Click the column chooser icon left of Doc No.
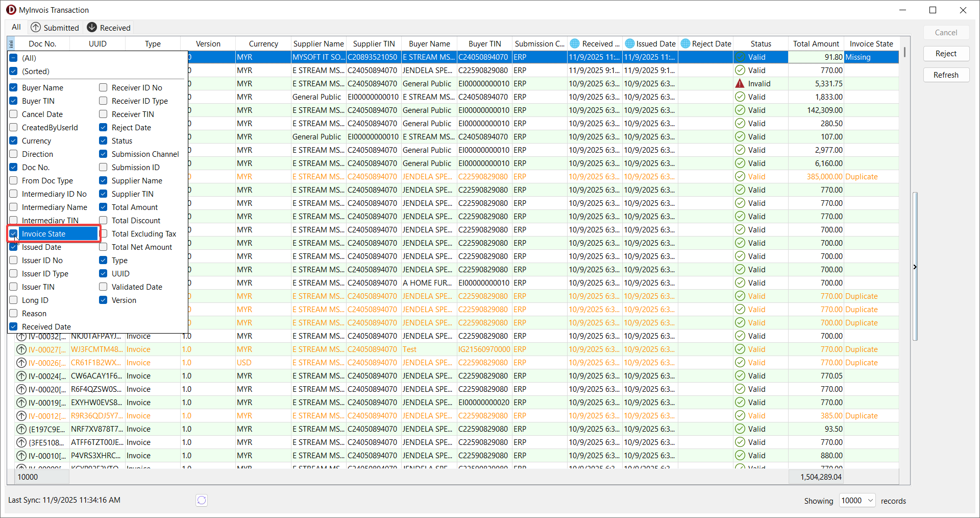 pos(11,44)
